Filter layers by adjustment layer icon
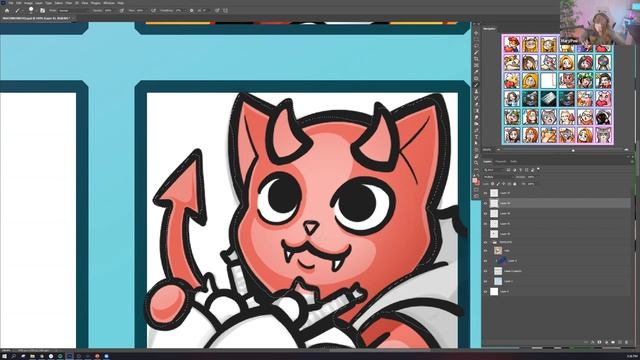 (514, 169)
